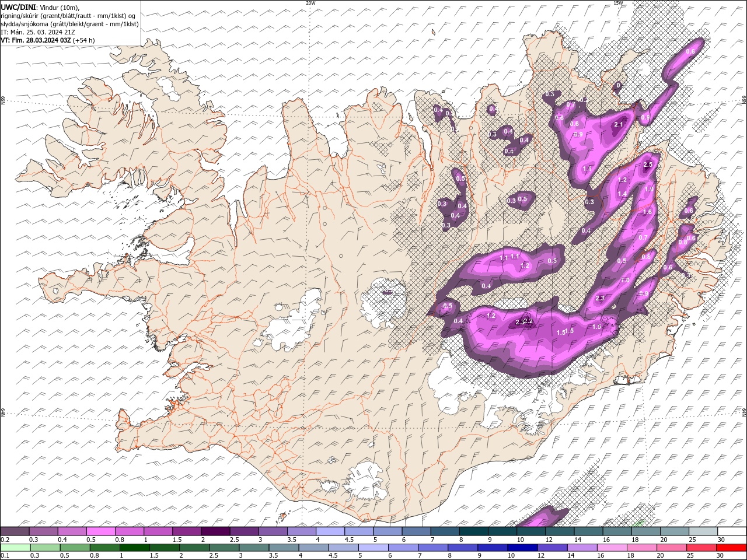The height and width of the screenshot is (560, 747).
Task: Click the lower-row legend swatch starting at 4
Action: pos(313,548)
